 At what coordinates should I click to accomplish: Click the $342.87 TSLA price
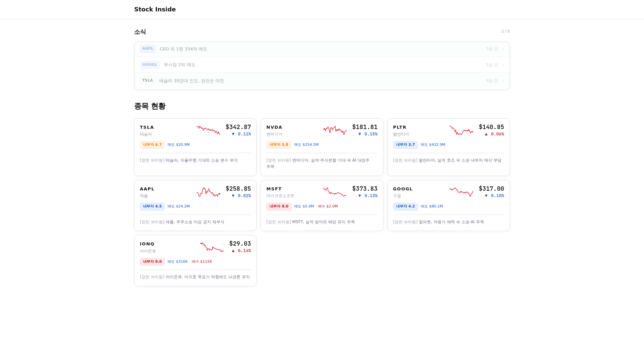238,127
